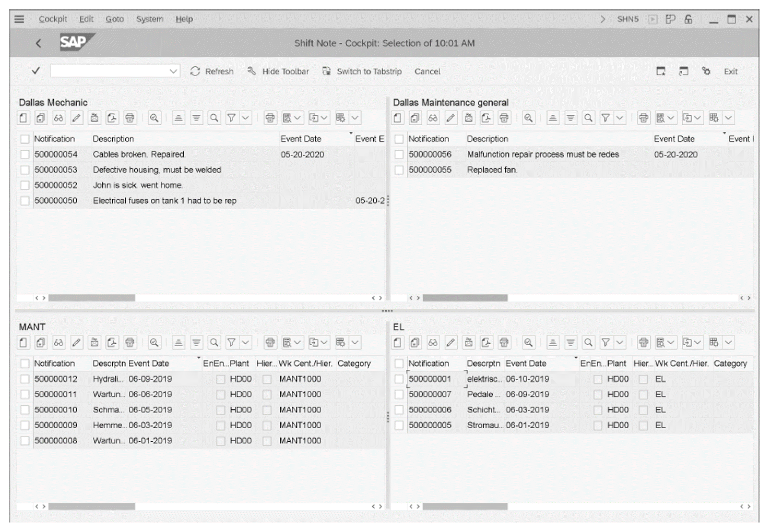The height and width of the screenshot is (532, 771).
Task: Print the Dallas Maintenance general list
Action: pos(504,117)
